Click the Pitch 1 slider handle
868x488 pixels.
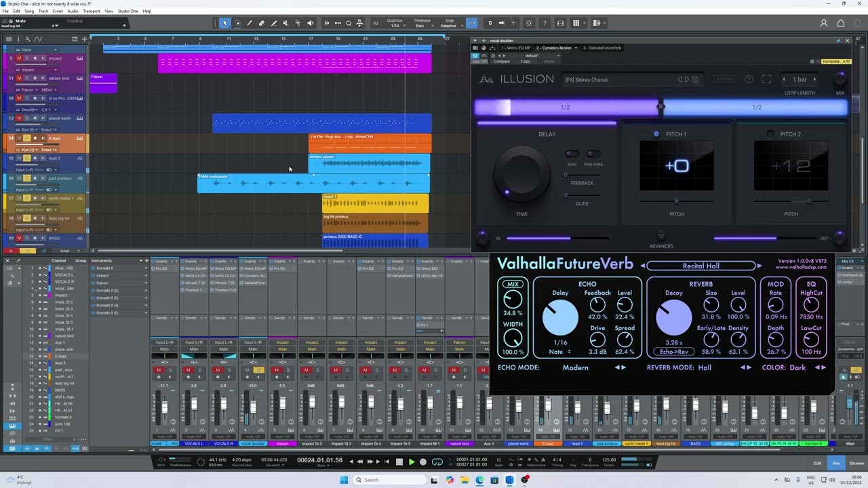coord(676,201)
